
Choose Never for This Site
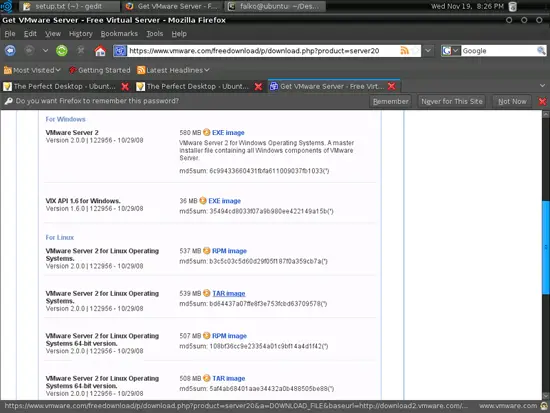click(x=452, y=101)
